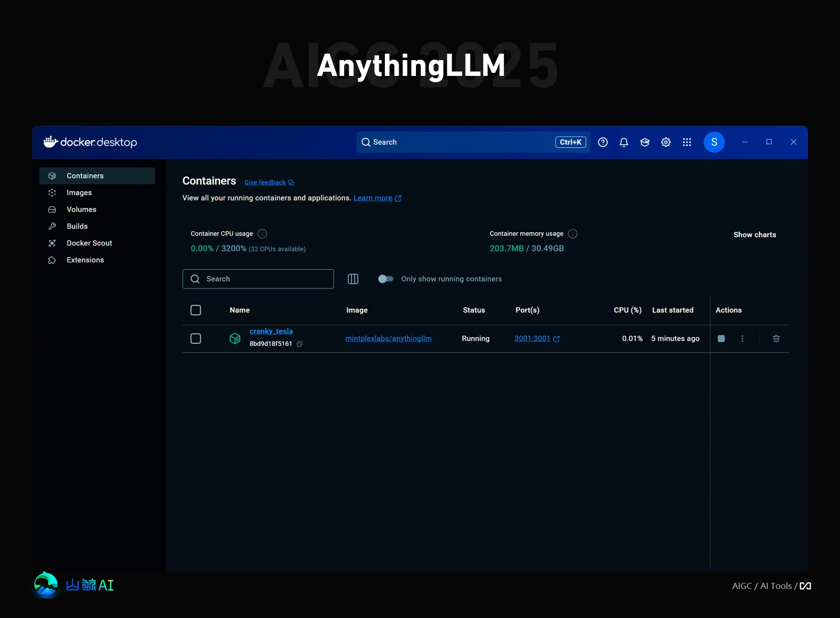Sort by the Status column header

[x=474, y=310]
